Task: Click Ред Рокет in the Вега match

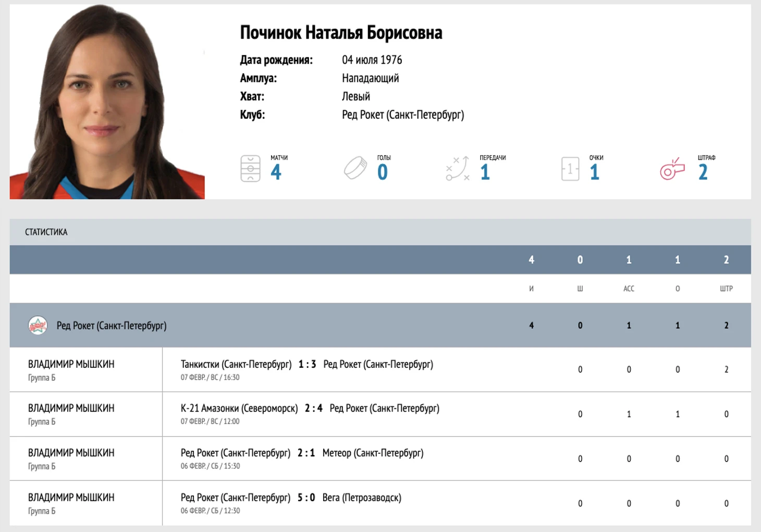Action: (x=236, y=498)
